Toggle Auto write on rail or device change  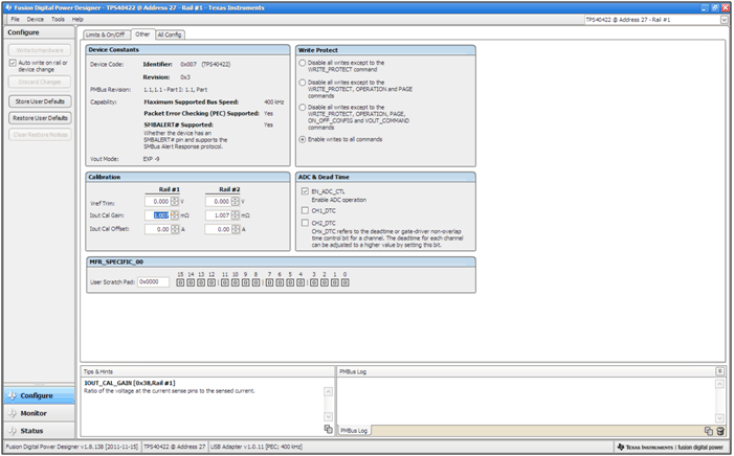(13, 63)
